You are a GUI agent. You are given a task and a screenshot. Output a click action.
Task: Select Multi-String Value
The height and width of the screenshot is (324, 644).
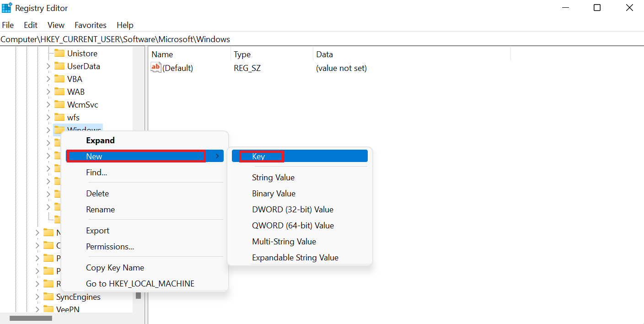300,242
